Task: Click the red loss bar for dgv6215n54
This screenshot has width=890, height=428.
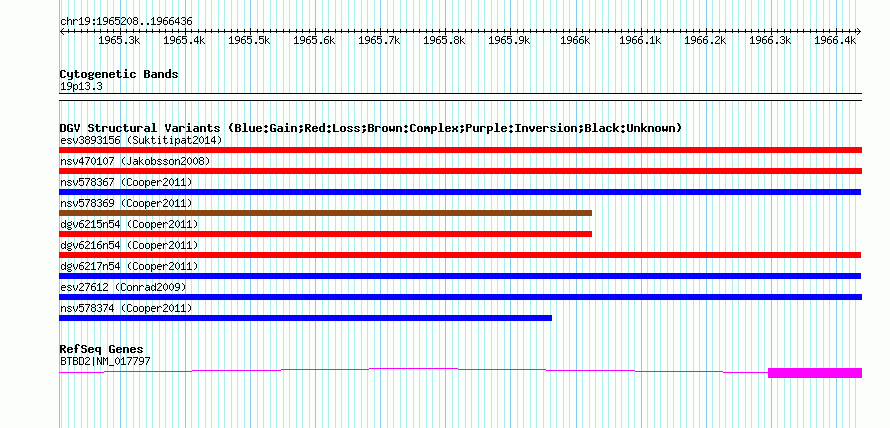Action: pyautogui.click(x=325, y=234)
